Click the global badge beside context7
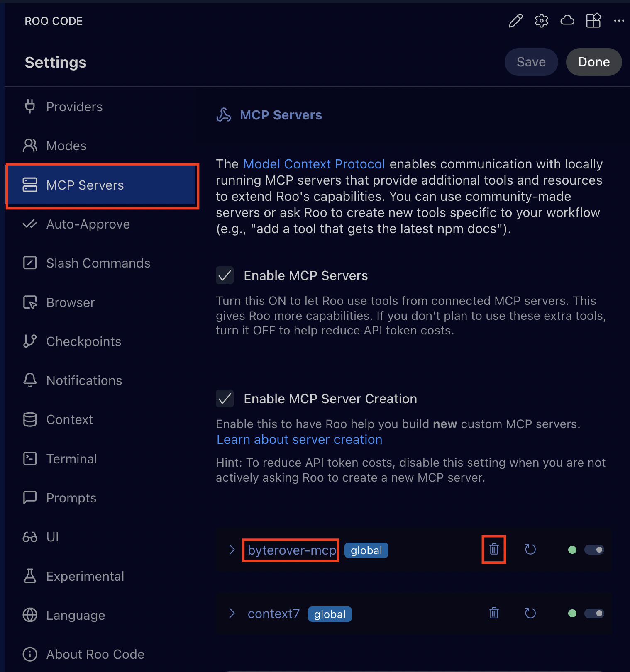630x672 pixels. (x=330, y=614)
